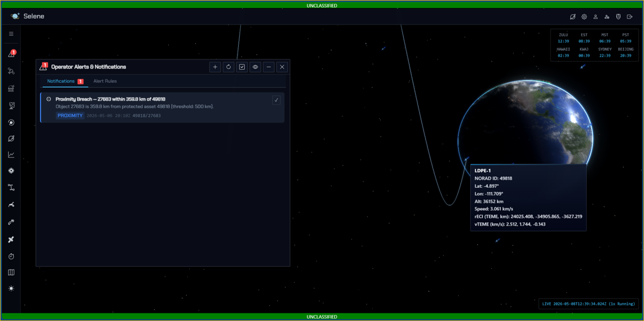Open the alerts warning icon in sidebar
This screenshot has width=644, height=321.
pos(11,54)
